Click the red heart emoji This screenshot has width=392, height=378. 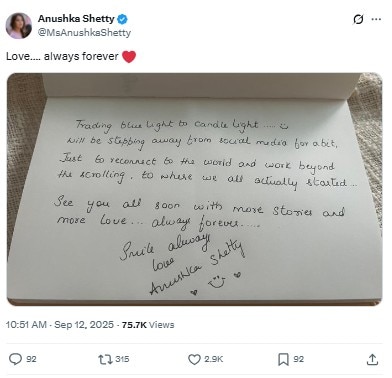pos(129,57)
